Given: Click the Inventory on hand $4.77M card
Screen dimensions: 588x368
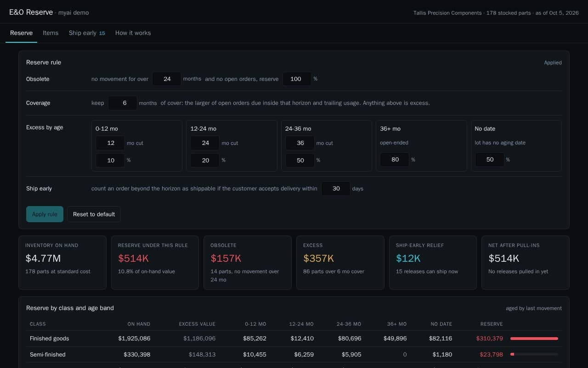Looking at the screenshot, I should [x=62, y=263].
